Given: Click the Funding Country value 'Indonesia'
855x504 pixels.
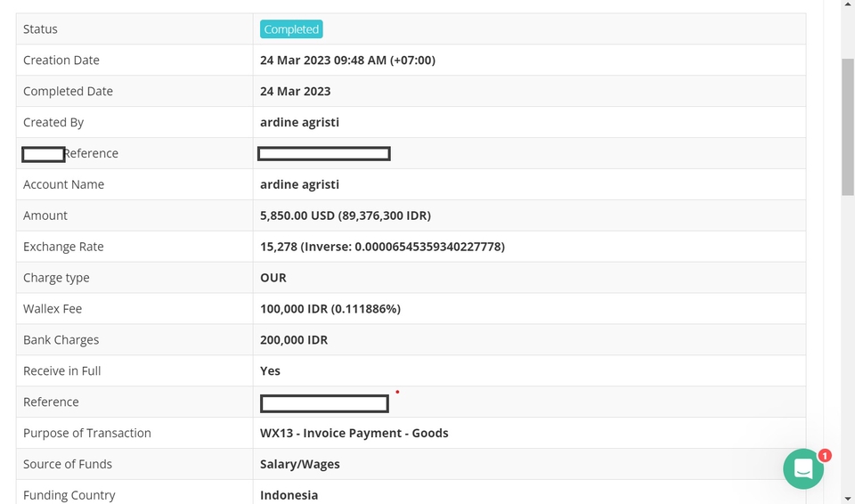Looking at the screenshot, I should 289,495.
